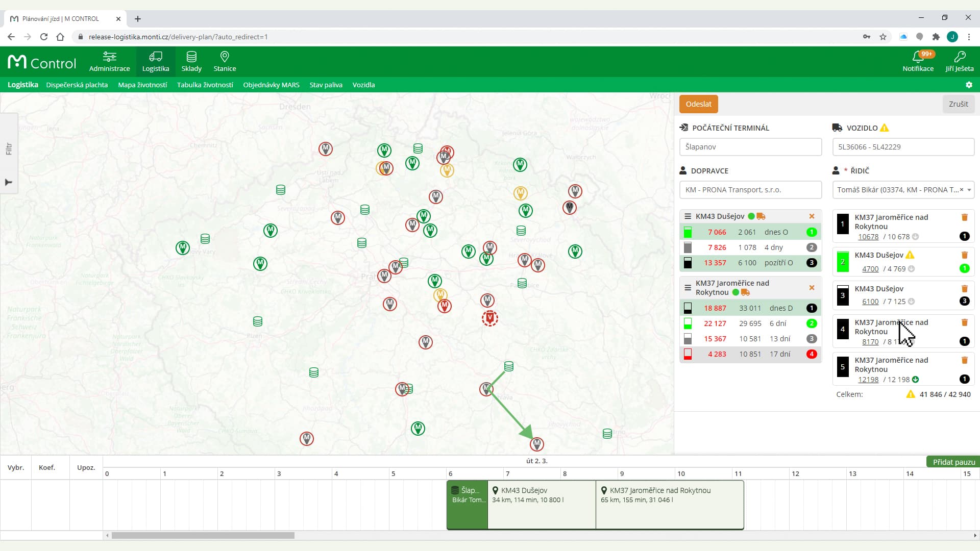This screenshot has height=551, width=980.
Task: Click black compartment 1 color block
Action: click(x=843, y=224)
